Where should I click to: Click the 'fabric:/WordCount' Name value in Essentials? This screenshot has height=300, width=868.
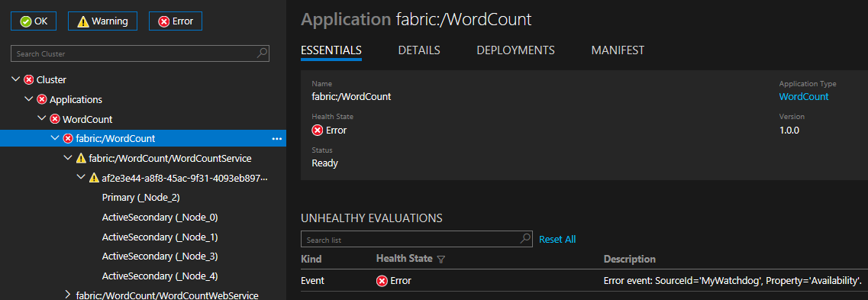click(351, 96)
